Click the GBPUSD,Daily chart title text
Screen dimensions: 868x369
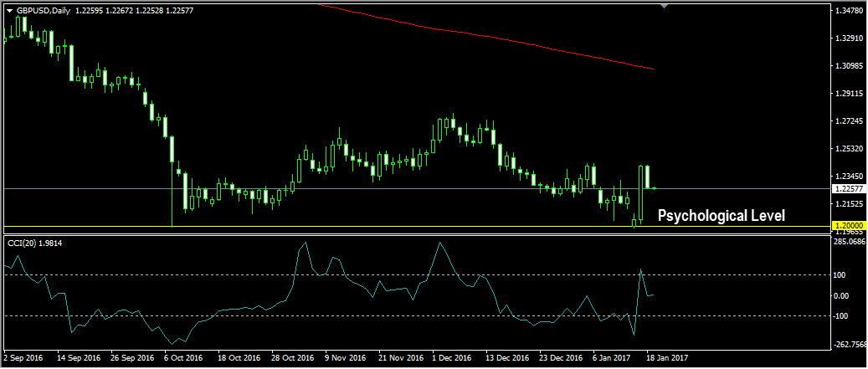43,11
